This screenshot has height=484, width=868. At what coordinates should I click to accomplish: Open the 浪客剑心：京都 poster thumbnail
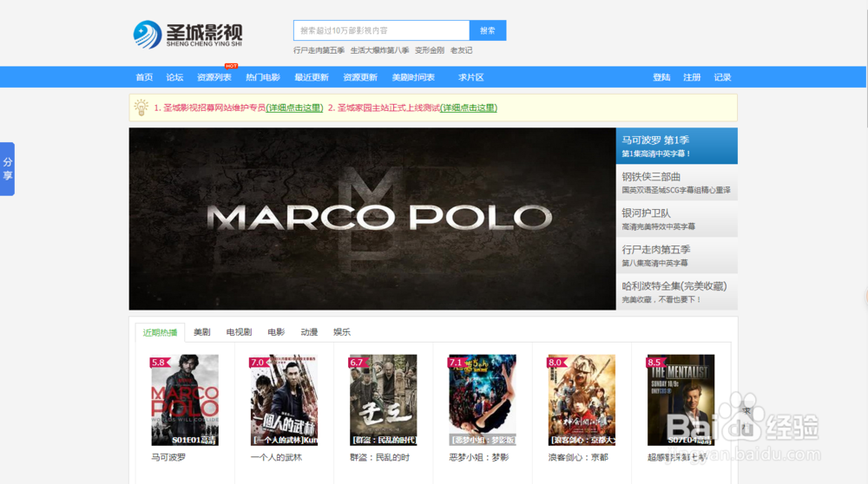(582, 400)
